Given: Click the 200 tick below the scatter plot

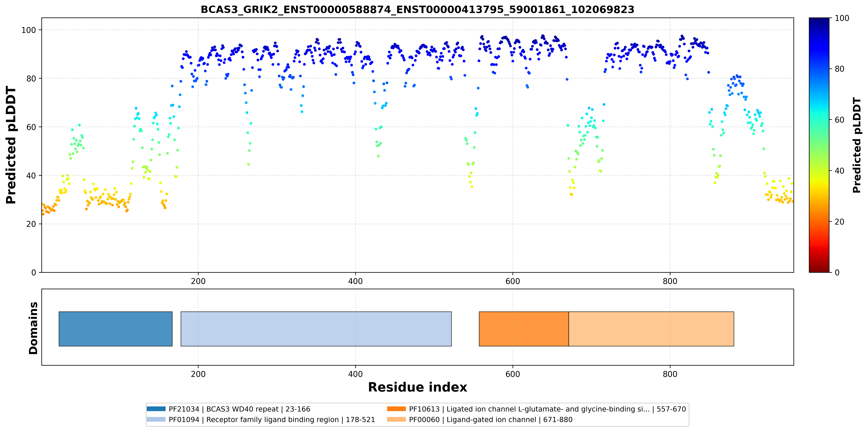Looking at the screenshot, I should click(x=198, y=281).
